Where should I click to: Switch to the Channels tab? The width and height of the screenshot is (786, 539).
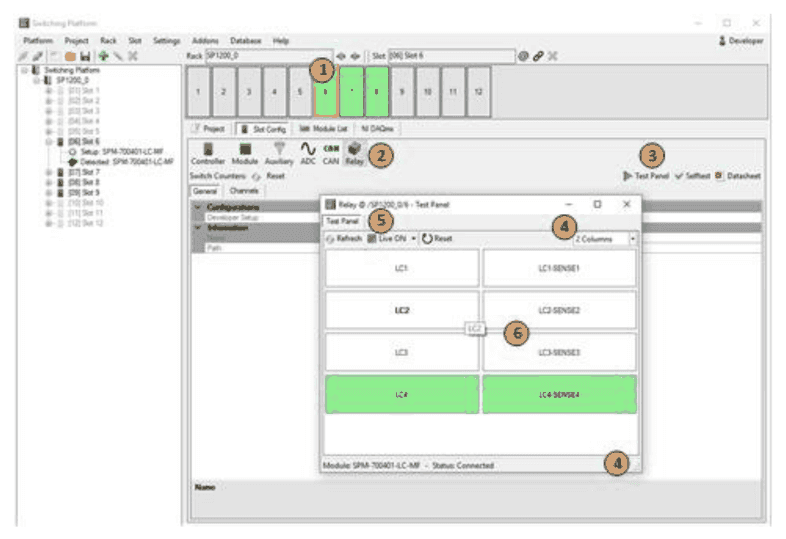pyautogui.click(x=244, y=191)
